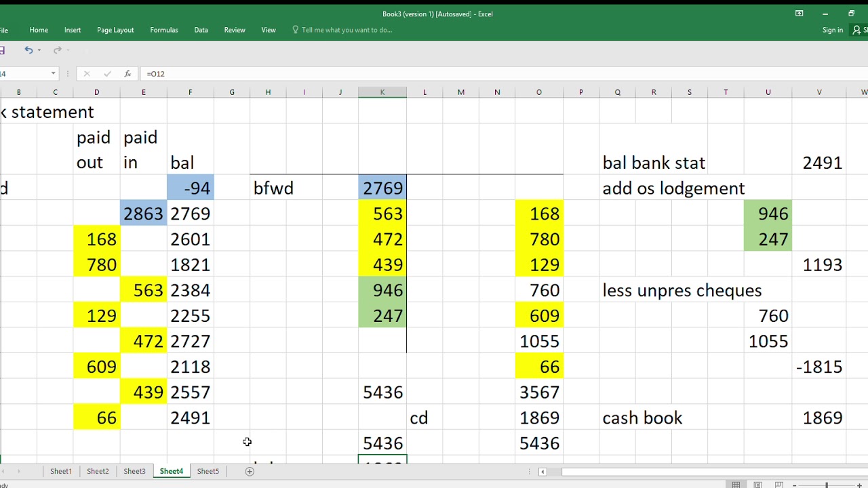The width and height of the screenshot is (868, 488).
Task: Select cell with 3567 in column O
Action: click(x=539, y=392)
